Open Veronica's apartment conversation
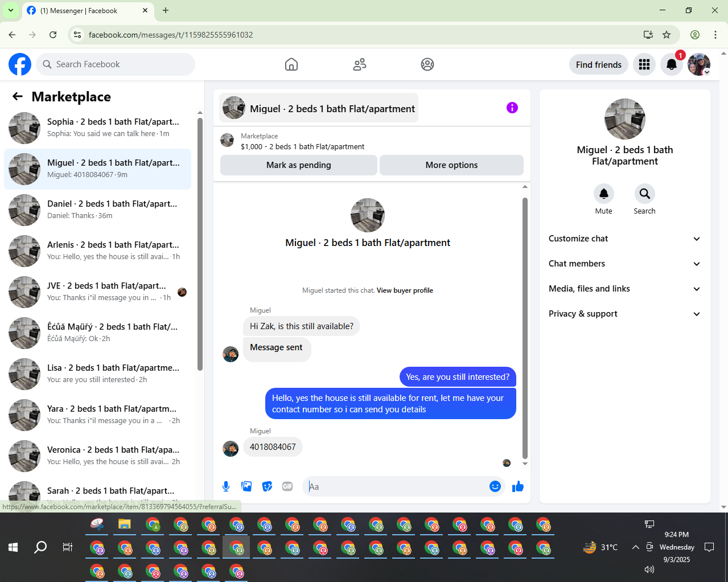Screen dimensions: 728x582 [x=97, y=456]
